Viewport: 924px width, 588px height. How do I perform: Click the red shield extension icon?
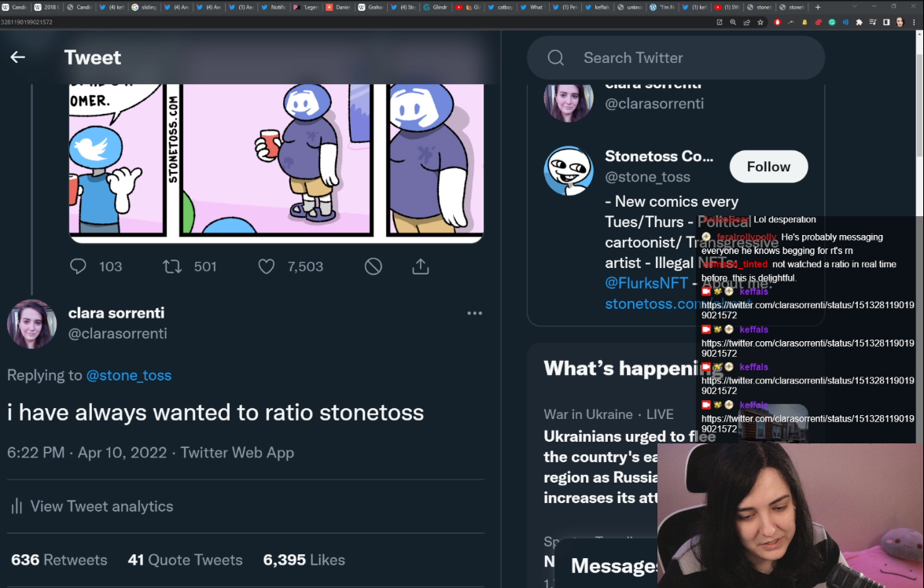[777, 22]
